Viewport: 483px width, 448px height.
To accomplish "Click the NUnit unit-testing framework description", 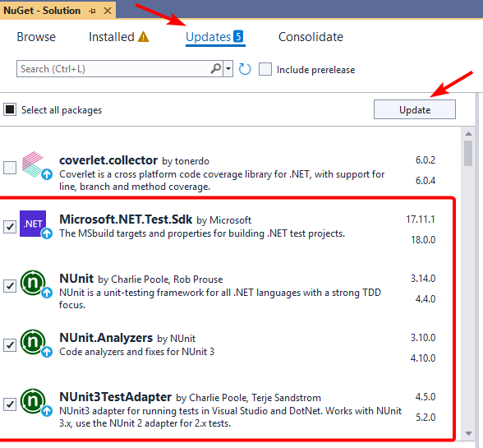I will point(220,298).
